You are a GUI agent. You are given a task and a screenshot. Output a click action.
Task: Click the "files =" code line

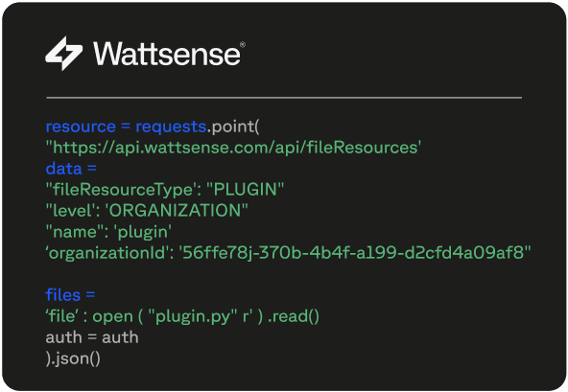[x=70, y=295]
